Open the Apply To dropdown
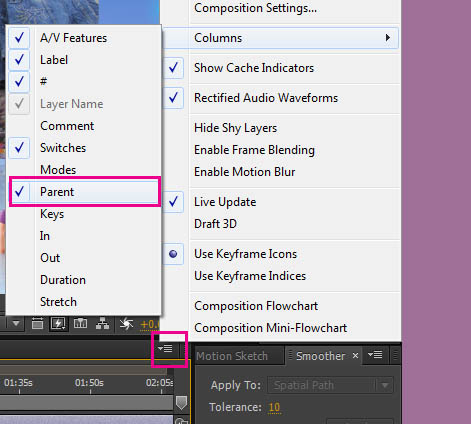Viewport: 471px width, 424px height. click(x=330, y=385)
